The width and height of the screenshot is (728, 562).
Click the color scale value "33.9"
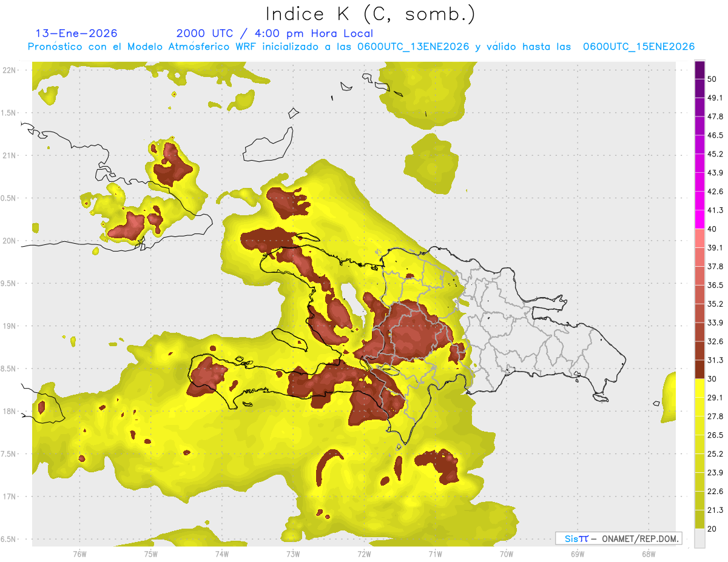point(715,323)
